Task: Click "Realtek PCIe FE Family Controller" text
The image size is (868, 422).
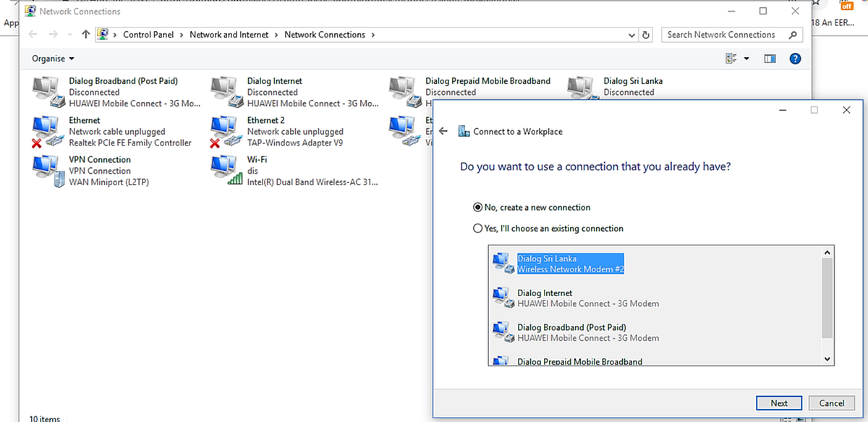Action: click(130, 143)
